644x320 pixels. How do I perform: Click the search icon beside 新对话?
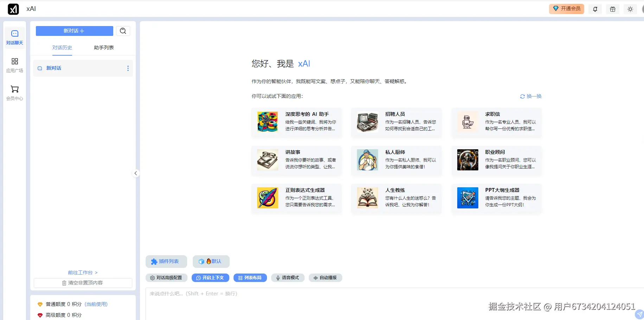point(123,31)
